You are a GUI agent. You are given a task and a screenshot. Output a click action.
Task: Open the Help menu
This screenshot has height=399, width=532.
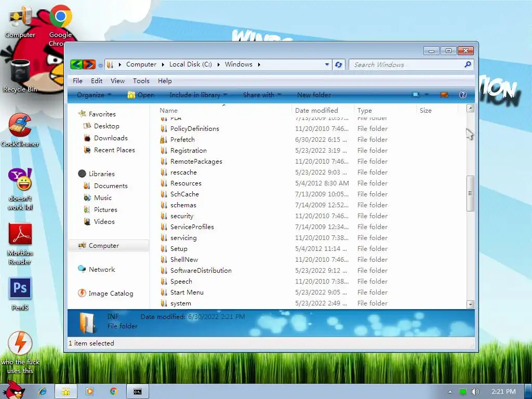point(165,81)
